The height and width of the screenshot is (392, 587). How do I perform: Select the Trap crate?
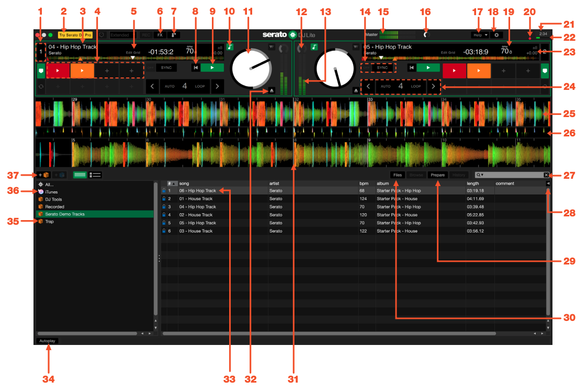pyautogui.click(x=94, y=222)
